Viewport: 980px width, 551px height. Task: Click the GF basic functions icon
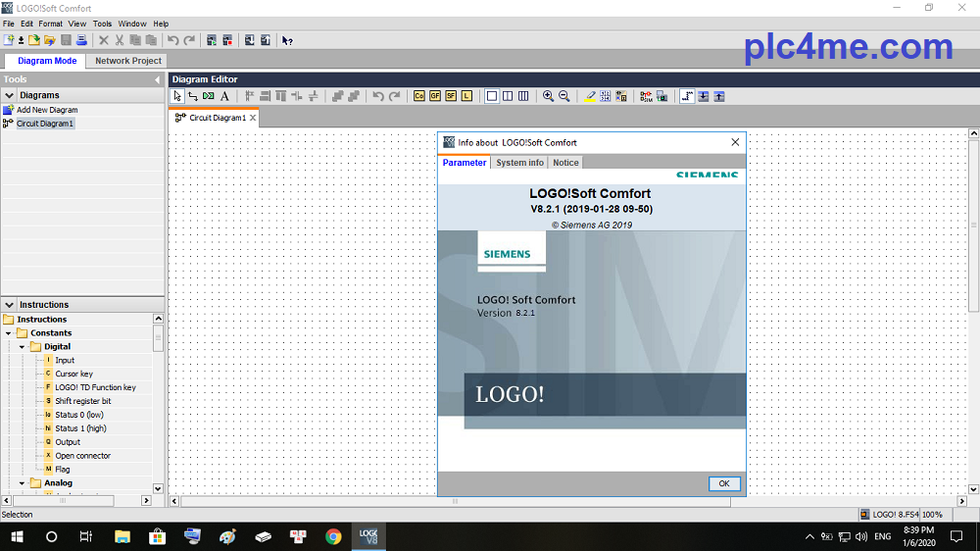point(435,96)
